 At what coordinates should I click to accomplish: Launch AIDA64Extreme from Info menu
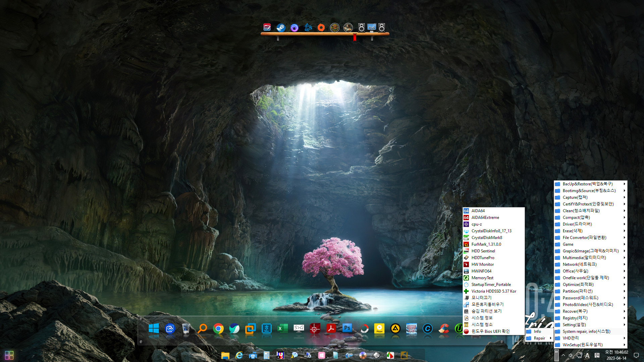[493, 217]
